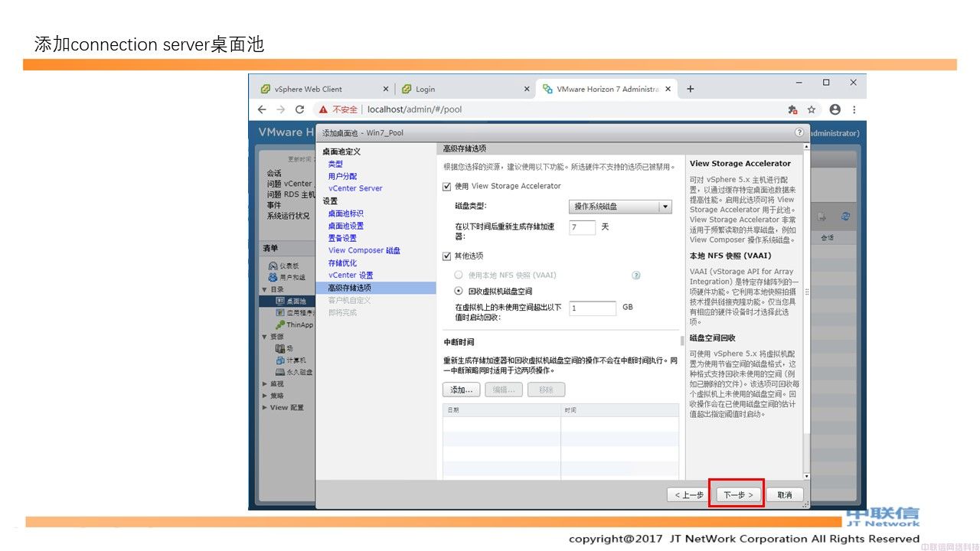Close the Login tab
The width and height of the screenshot is (980, 551).
[527, 89]
